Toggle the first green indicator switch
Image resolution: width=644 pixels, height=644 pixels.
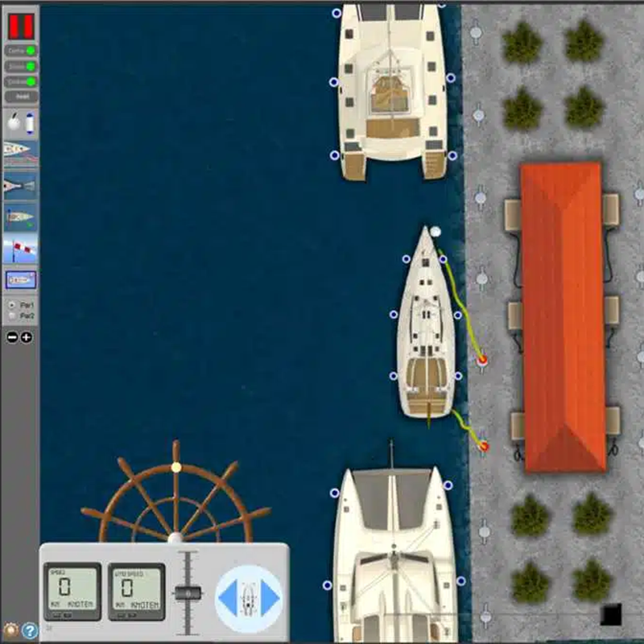(x=30, y=51)
